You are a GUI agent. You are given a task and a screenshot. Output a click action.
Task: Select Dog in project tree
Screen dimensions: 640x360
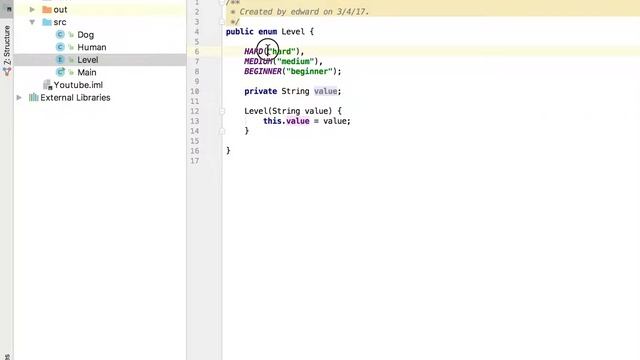coord(85,35)
